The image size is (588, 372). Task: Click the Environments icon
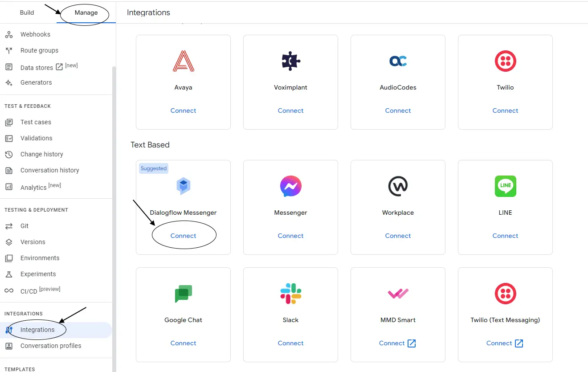[x=9, y=258]
